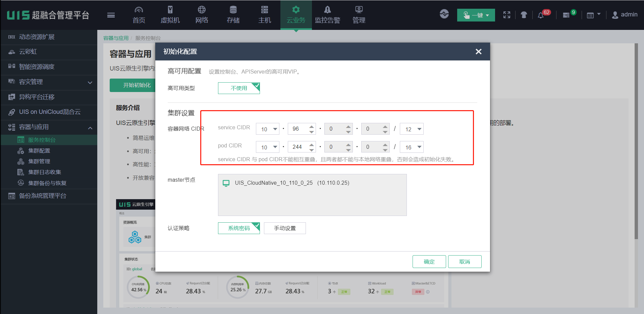Open 云彩虹 in the sidebar
Image resolution: width=644 pixels, height=314 pixels.
tap(49, 52)
